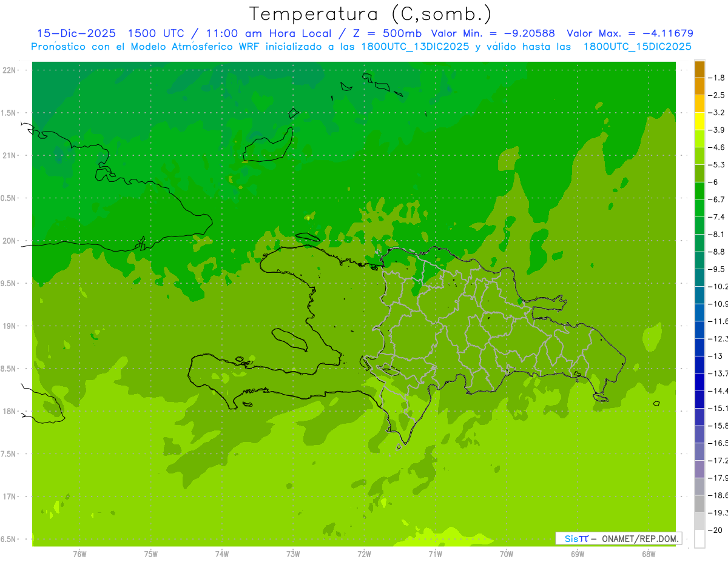Click the '-1.8' legend value
The image size is (728, 562).
click(717, 78)
